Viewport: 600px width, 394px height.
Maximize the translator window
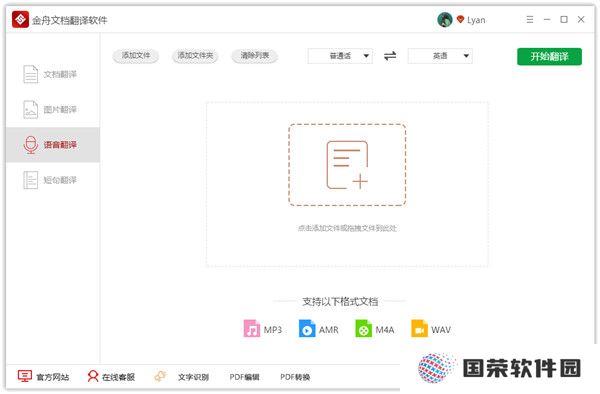(x=564, y=20)
